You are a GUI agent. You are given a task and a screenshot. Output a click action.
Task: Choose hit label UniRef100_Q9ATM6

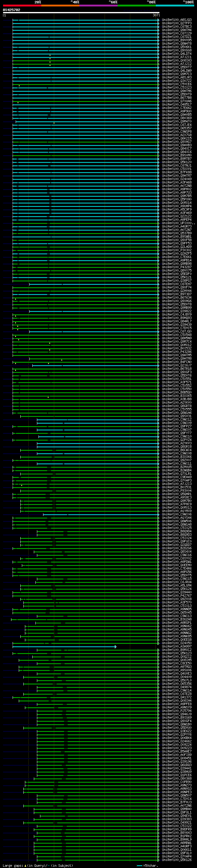(x=177, y=91)
